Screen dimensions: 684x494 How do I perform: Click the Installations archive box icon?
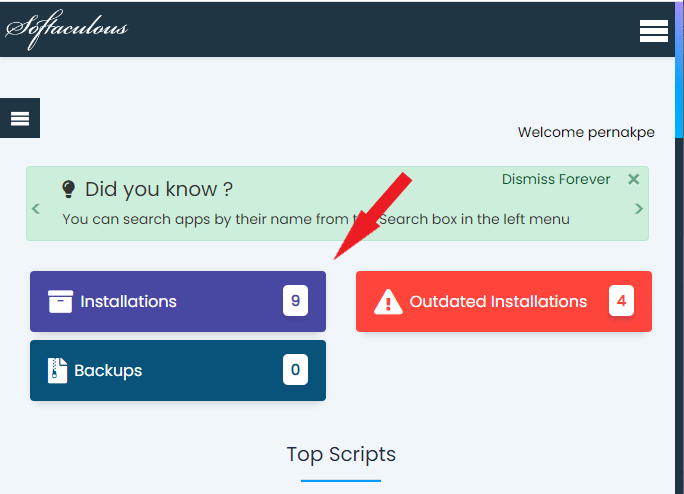(x=60, y=301)
